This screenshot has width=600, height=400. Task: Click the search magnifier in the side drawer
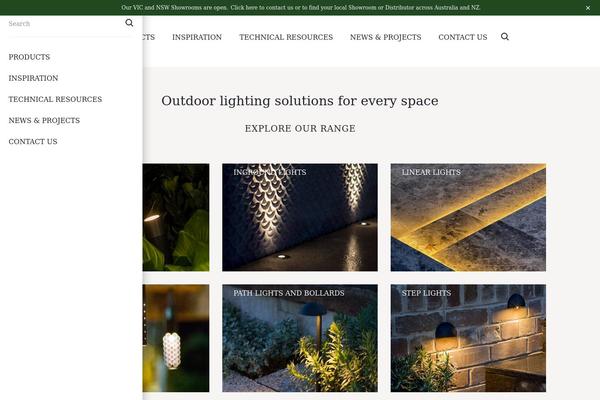click(x=129, y=23)
